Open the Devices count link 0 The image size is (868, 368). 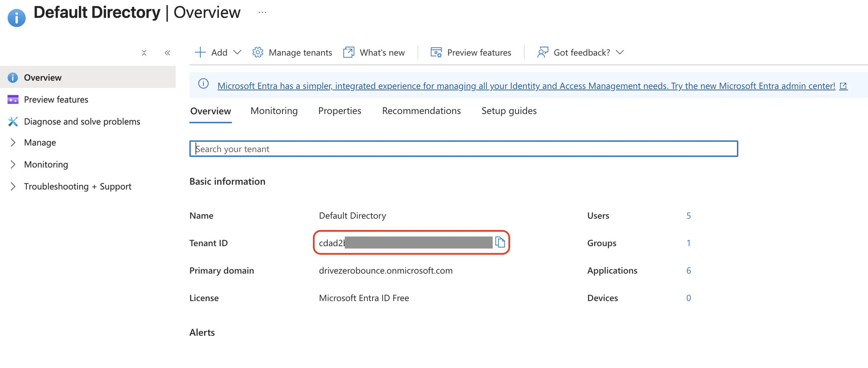click(689, 298)
